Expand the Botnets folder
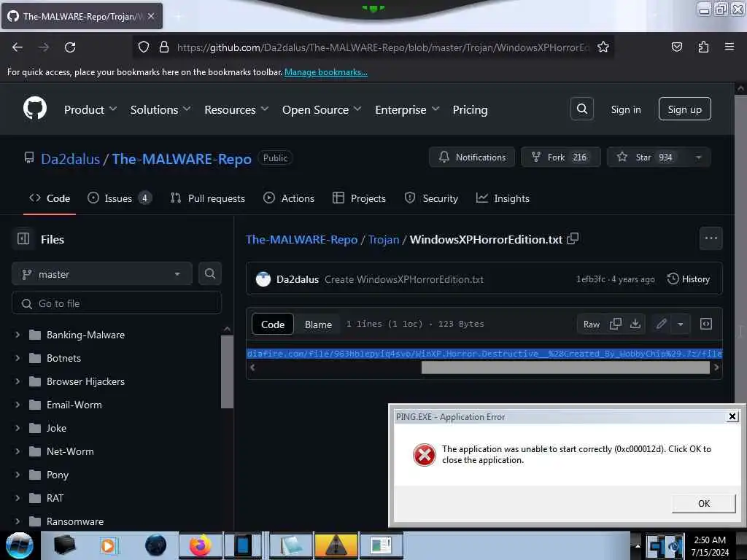 18,358
